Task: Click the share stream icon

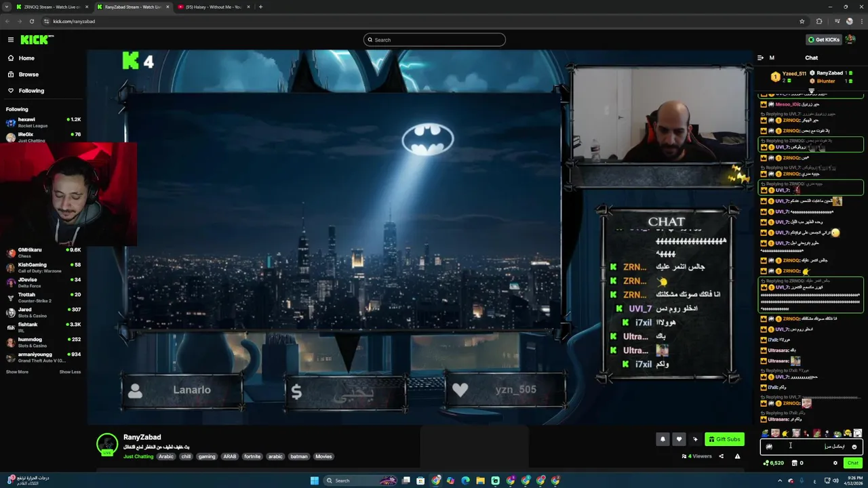Action: click(x=721, y=456)
